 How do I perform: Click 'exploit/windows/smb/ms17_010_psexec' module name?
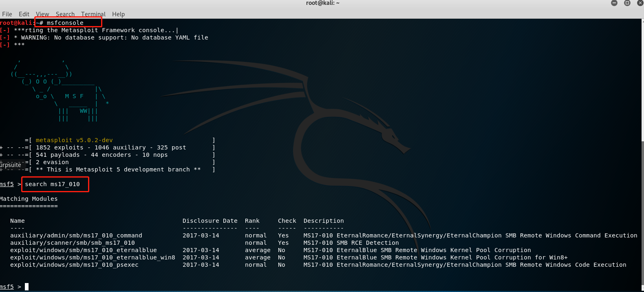point(74,265)
